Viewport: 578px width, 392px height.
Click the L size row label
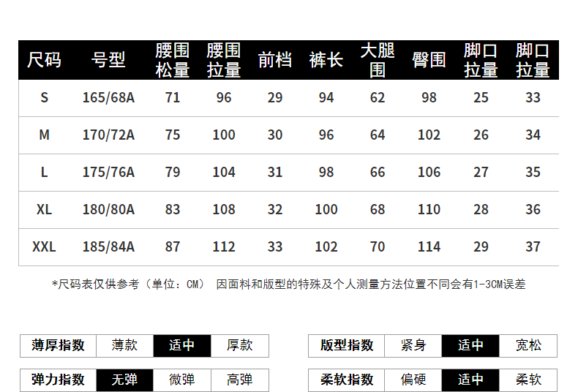44,173
